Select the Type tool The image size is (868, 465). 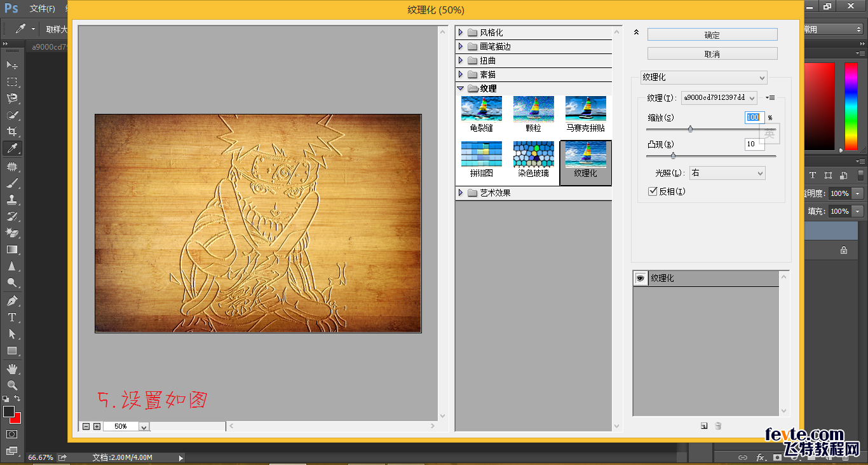pos(11,317)
